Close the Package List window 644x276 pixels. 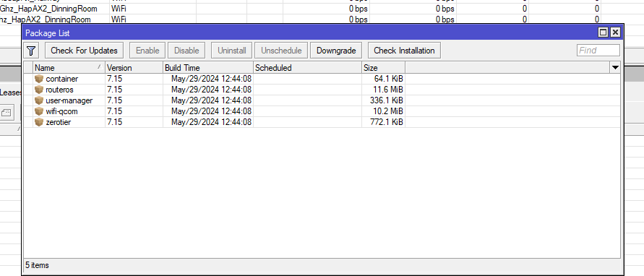615,33
